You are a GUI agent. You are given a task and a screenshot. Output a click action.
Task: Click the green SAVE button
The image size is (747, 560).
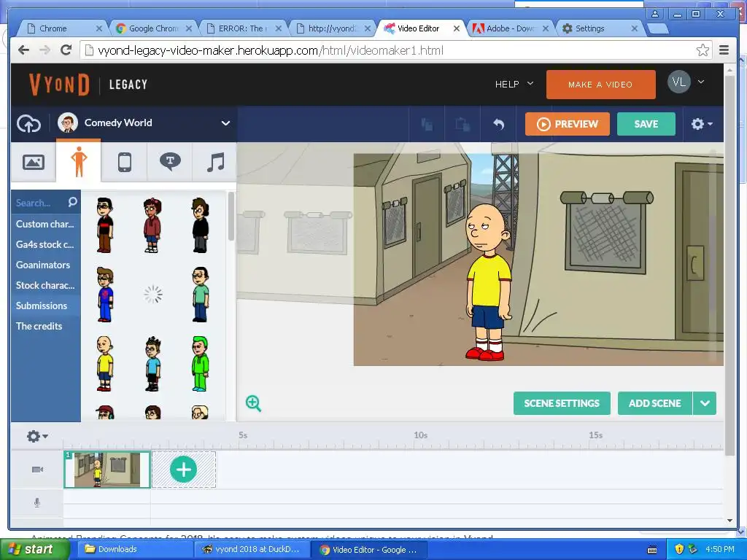pos(646,124)
